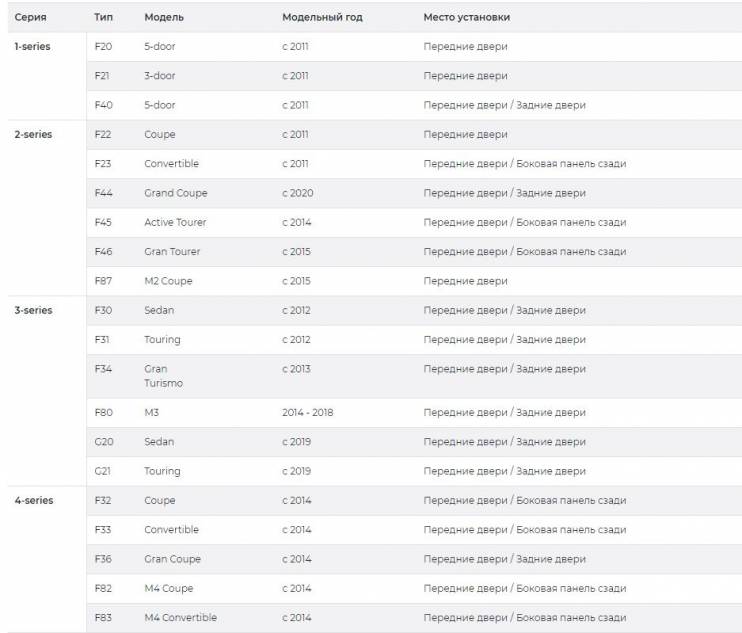Viewport: 742px width, 633px height.
Task: Select the 2-series row label
Action: coord(33,134)
